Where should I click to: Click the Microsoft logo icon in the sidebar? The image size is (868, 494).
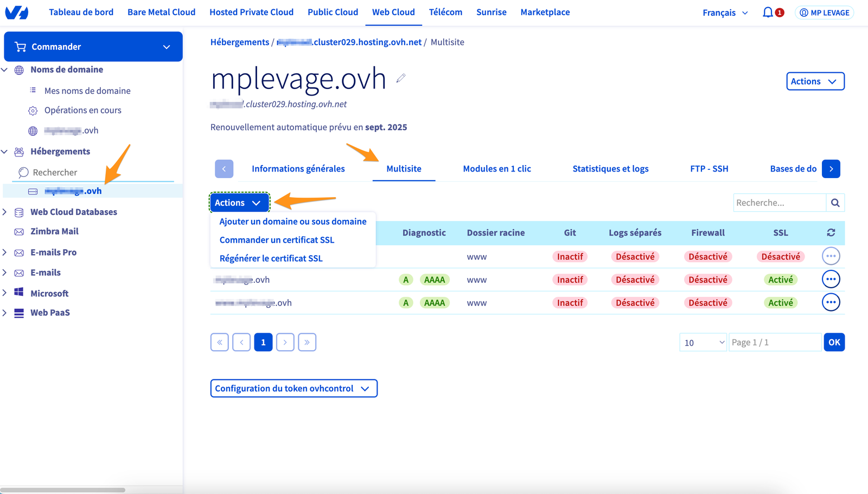pyautogui.click(x=19, y=292)
